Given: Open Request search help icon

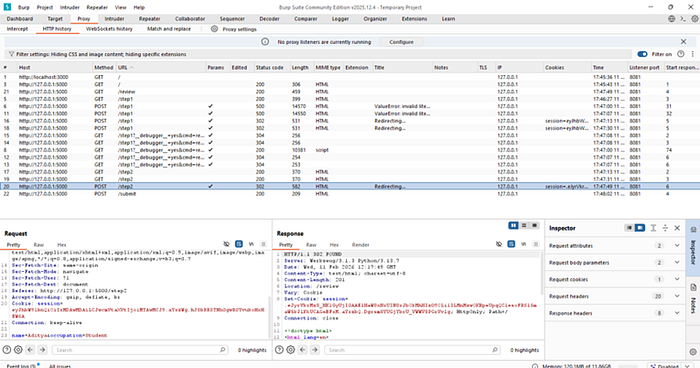Looking at the screenshot, I should (x=7, y=350).
